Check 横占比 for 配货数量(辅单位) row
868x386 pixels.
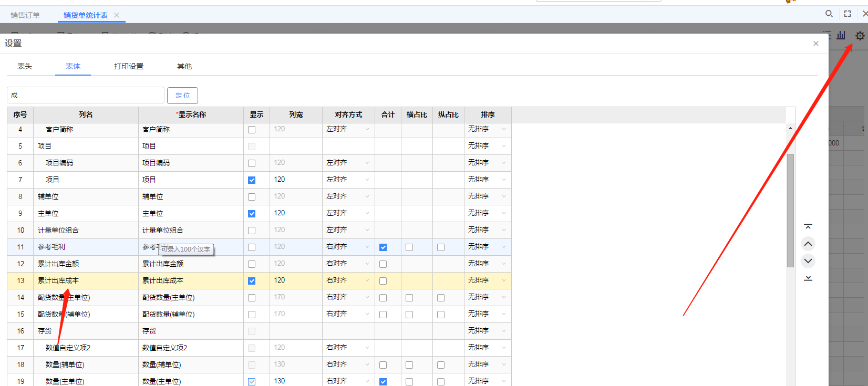tap(409, 315)
